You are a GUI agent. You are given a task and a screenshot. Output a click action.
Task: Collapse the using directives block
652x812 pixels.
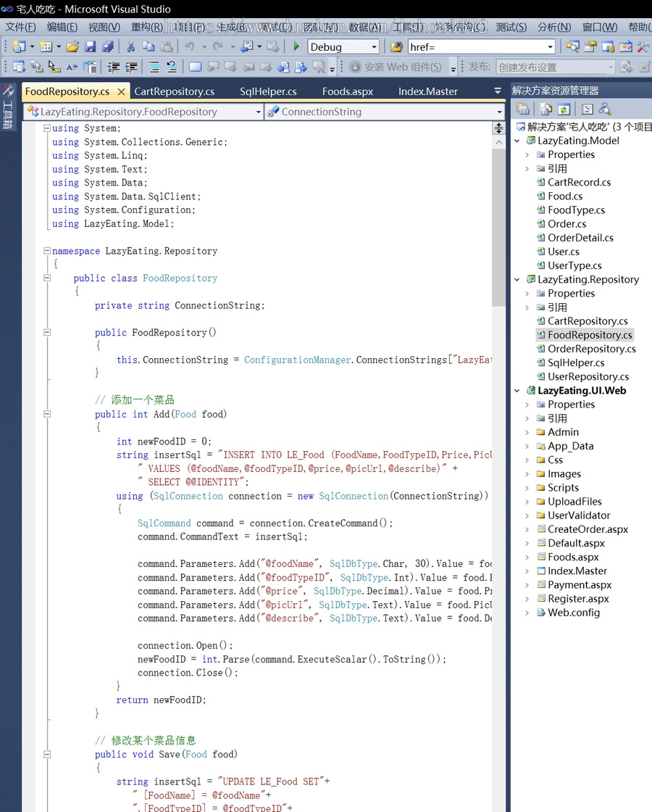tap(47, 128)
